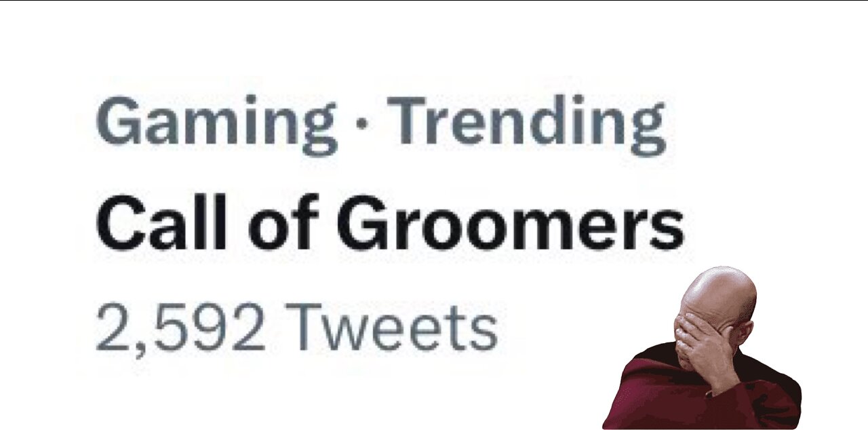Viewport: 868px width, 430px height.
Task: Click the "2,592 Tweets" count
Action: point(296,328)
